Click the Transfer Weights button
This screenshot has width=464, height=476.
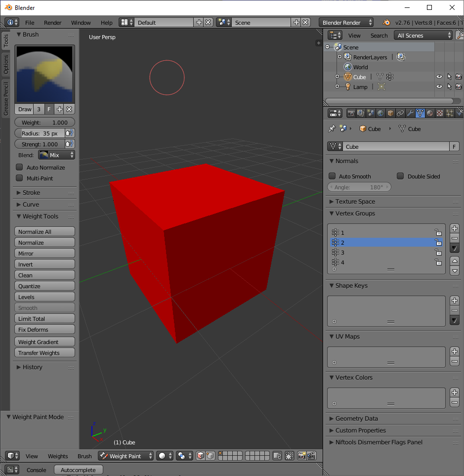44,353
